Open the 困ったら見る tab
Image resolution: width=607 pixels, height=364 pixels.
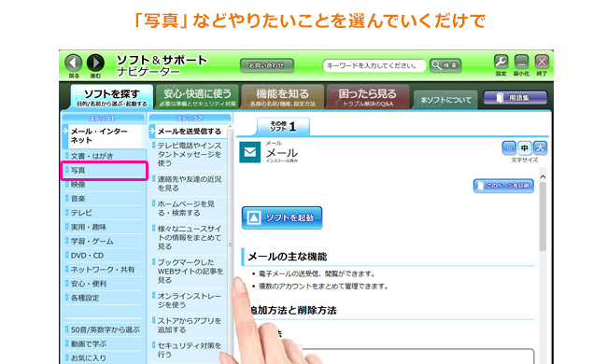coord(368,97)
